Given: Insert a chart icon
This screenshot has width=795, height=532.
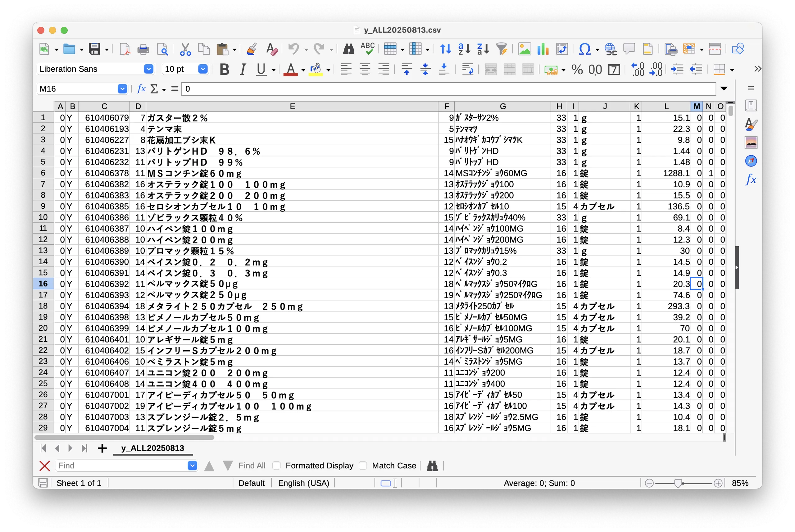Looking at the screenshot, I should tap(543, 49).
